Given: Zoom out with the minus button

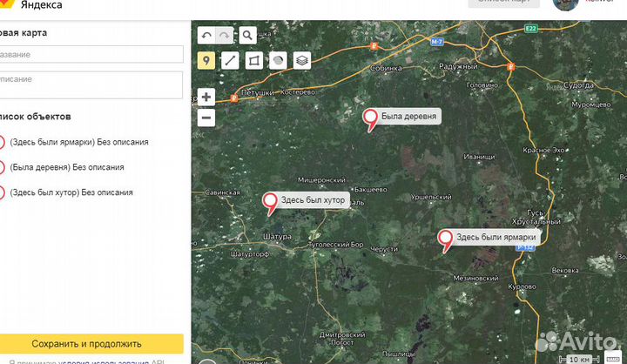Looking at the screenshot, I should point(206,118).
